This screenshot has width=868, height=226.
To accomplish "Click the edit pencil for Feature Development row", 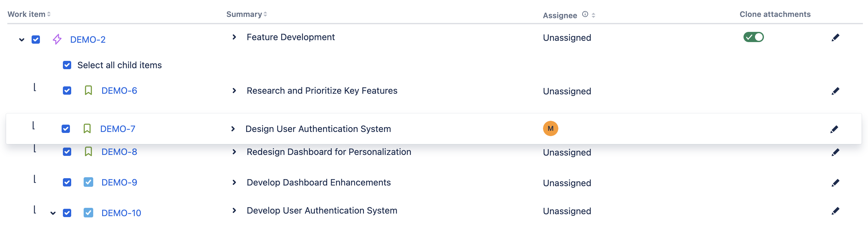I will coord(835,38).
